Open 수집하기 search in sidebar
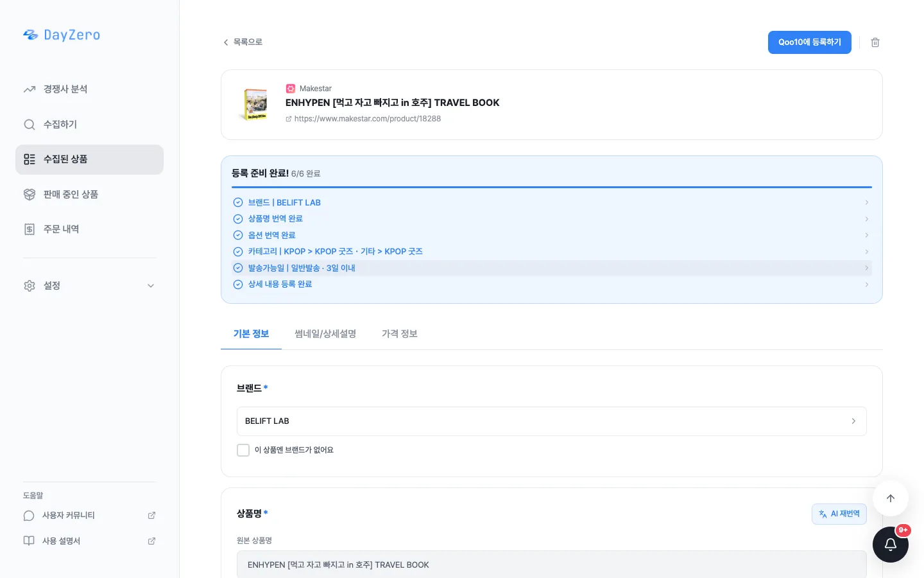 point(89,125)
